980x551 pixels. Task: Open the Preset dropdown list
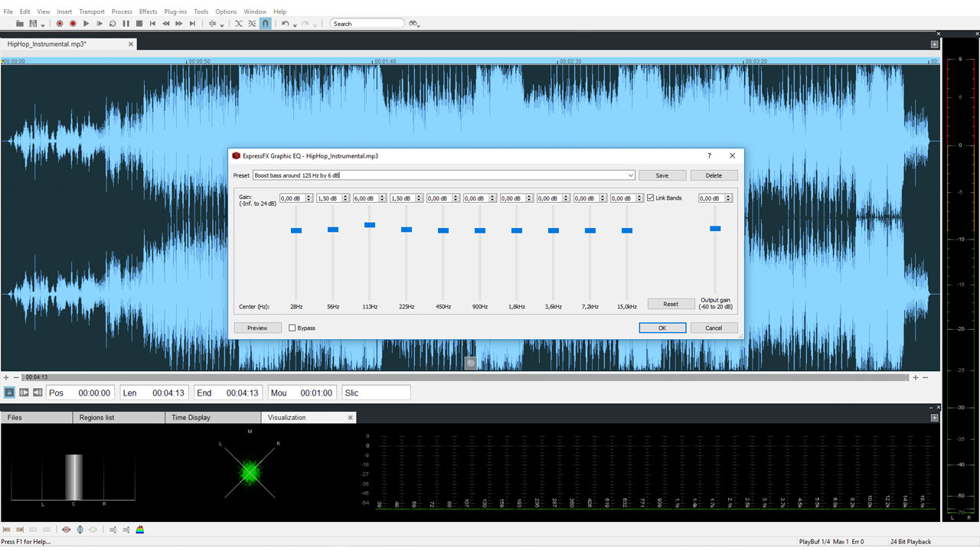[631, 175]
